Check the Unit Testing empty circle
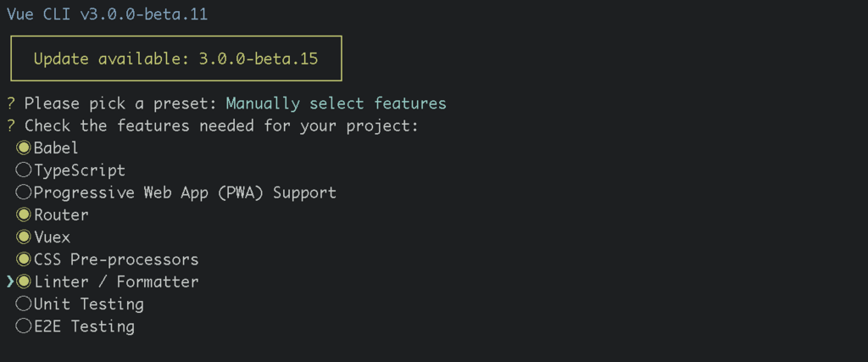 click(x=23, y=304)
